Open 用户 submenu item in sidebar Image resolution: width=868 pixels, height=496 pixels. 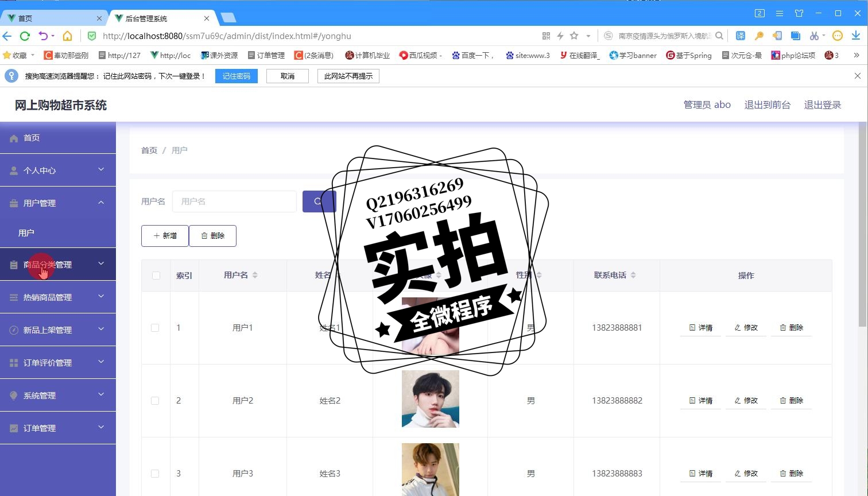pyautogui.click(x=58, y=233)
